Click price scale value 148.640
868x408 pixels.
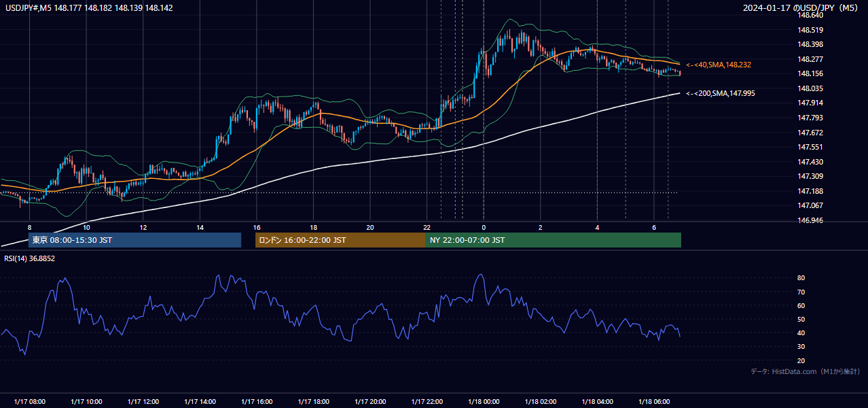(x=810, y=16)
